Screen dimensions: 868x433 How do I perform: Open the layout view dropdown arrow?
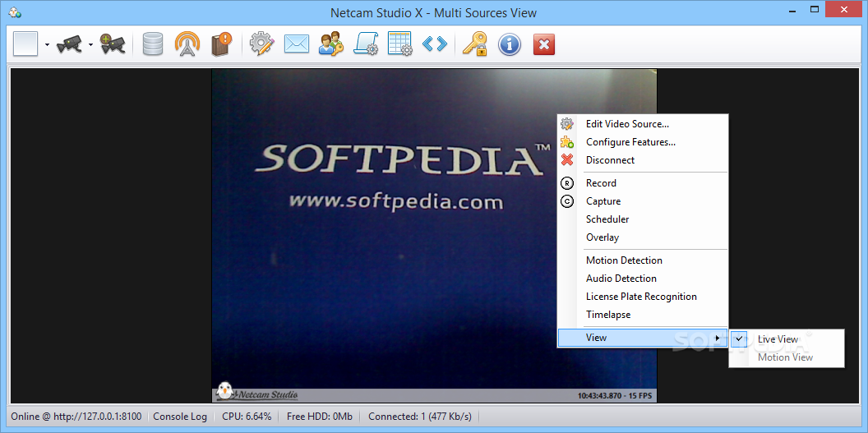[47, 44]
